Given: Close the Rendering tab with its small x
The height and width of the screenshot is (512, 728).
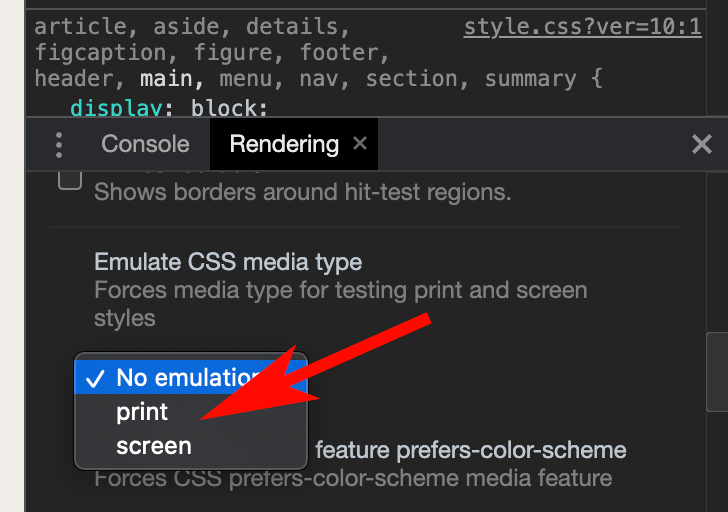Looking at the screenshot, I should (360, 143).
